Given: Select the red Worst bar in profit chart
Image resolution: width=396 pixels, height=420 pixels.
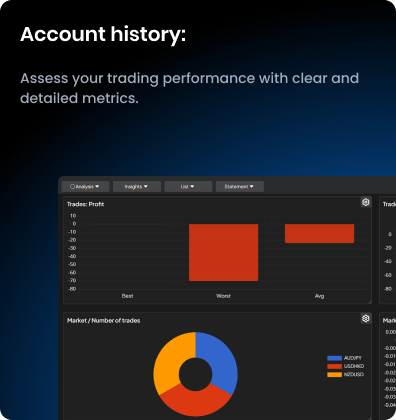Looking at the screenshot, I should (x=223, y=252).
